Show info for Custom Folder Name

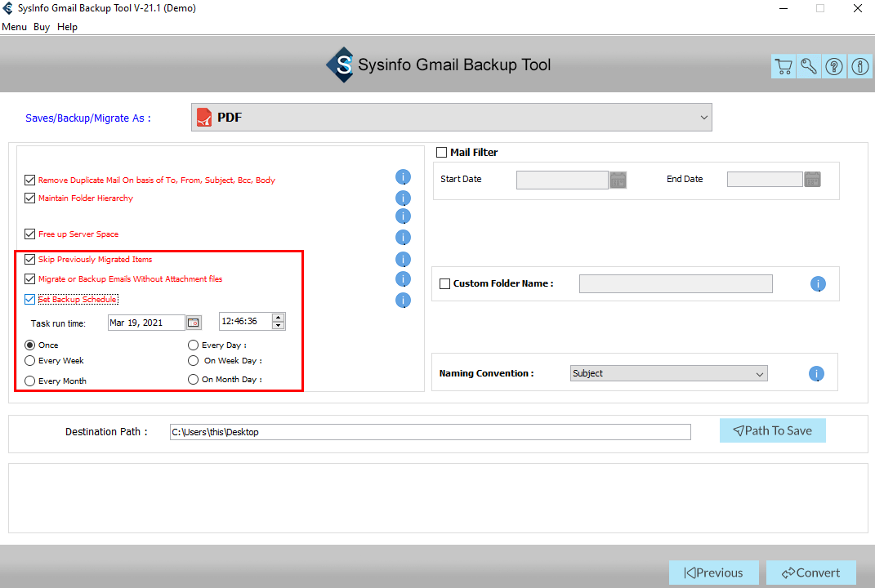[818, 284]
